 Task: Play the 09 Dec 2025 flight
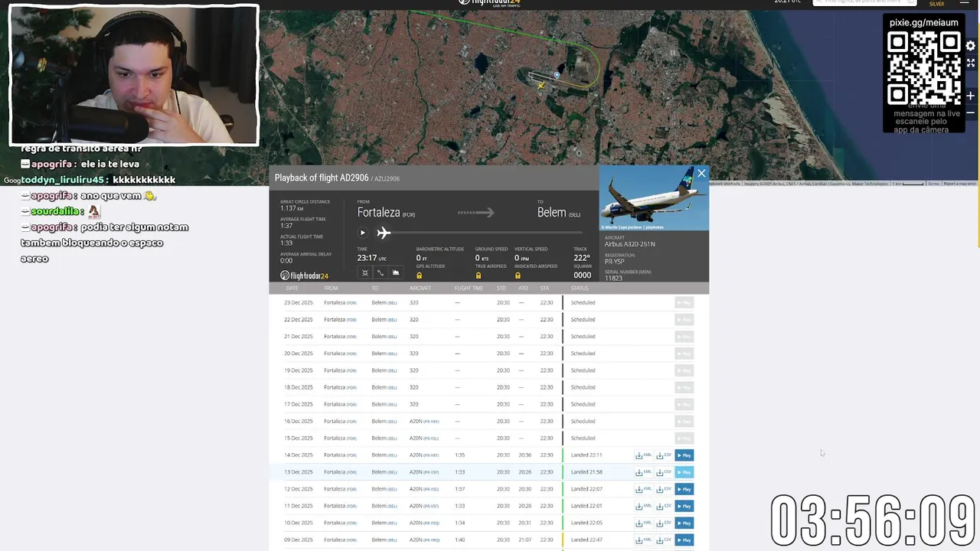pos(684,540)
